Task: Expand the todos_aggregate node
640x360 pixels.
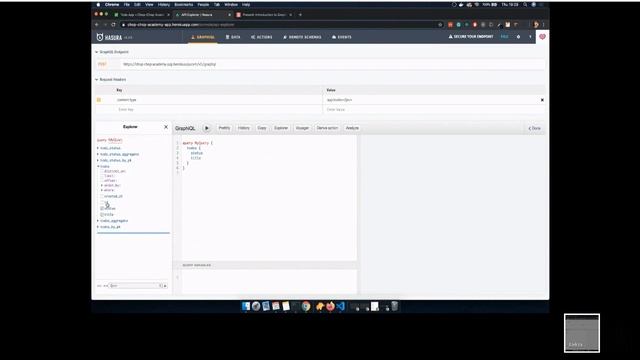Action: pyautogui.click(x=98, y=221)
